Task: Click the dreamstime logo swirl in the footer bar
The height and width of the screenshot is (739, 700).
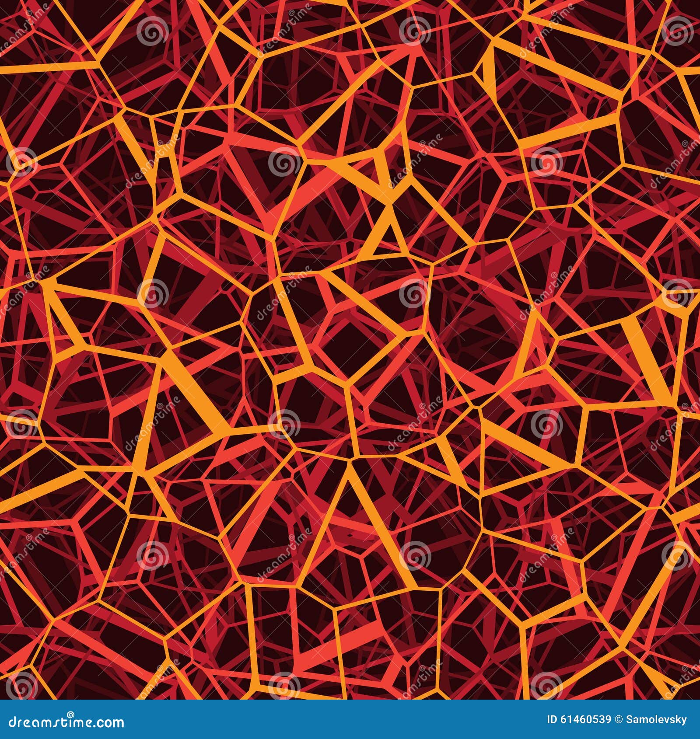Action: [x=70, y=715]
